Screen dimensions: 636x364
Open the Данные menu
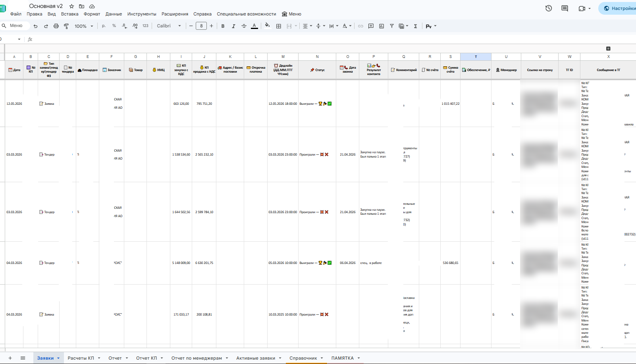(114, 14)
